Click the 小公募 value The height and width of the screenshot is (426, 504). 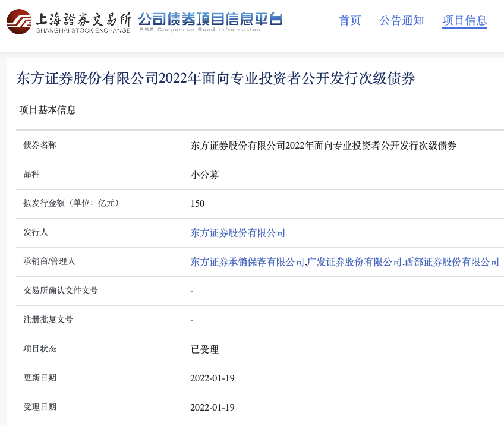point(204,175)
